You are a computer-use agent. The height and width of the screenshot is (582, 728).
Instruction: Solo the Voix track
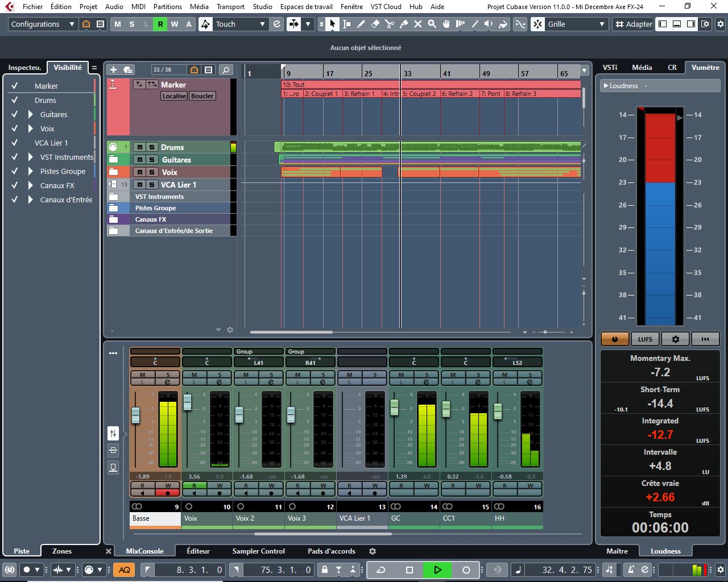point(152,172)
